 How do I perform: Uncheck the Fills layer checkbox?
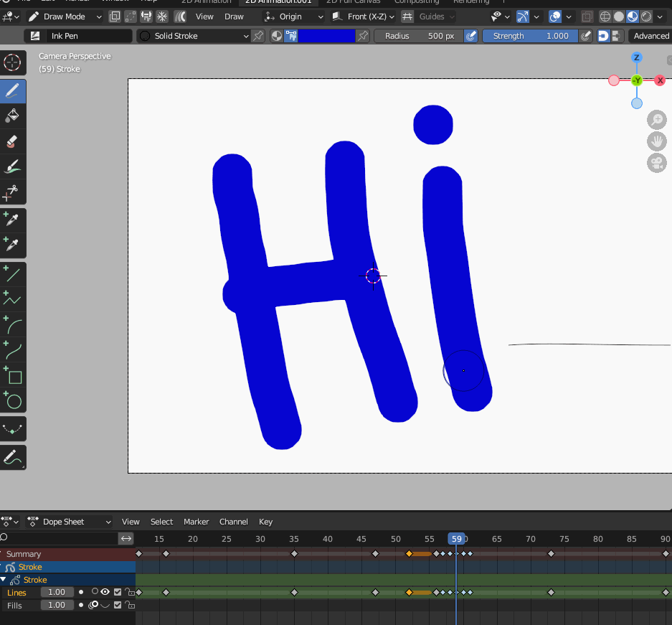point(118,606)
